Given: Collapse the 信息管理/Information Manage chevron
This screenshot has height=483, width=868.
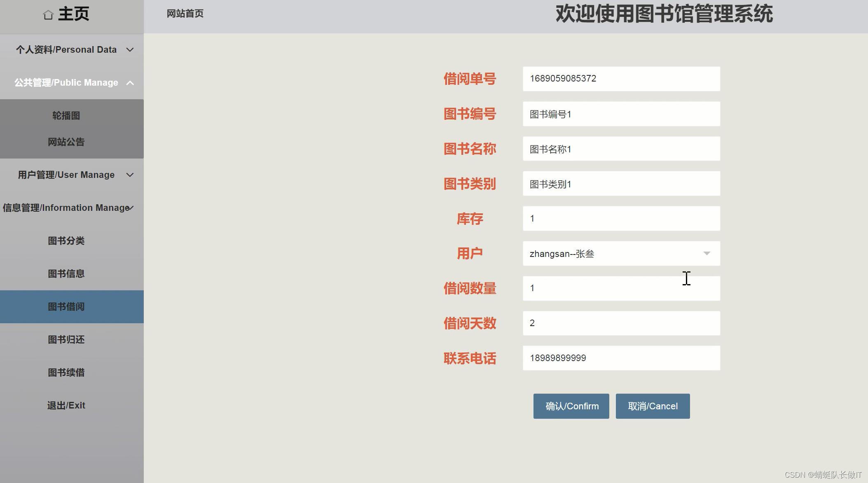Looking at the screenshot, I should (131, 208).
